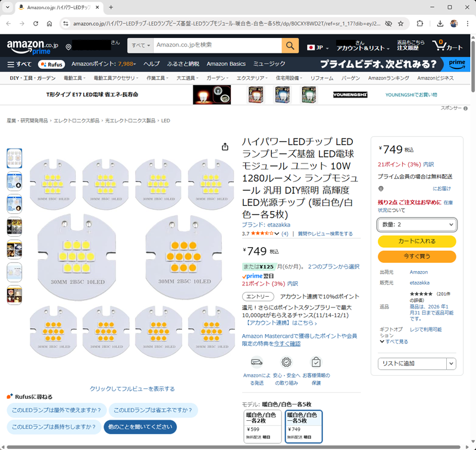The width and height of the screenshot is (476, 450).
Task: Bookmark page with the star icon
Action: point(401,24)
